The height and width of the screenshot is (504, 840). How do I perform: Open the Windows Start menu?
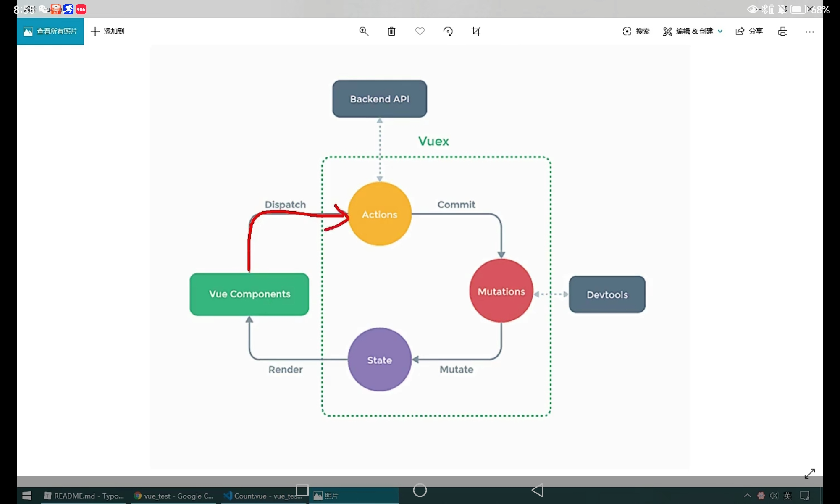coord(27,496)
